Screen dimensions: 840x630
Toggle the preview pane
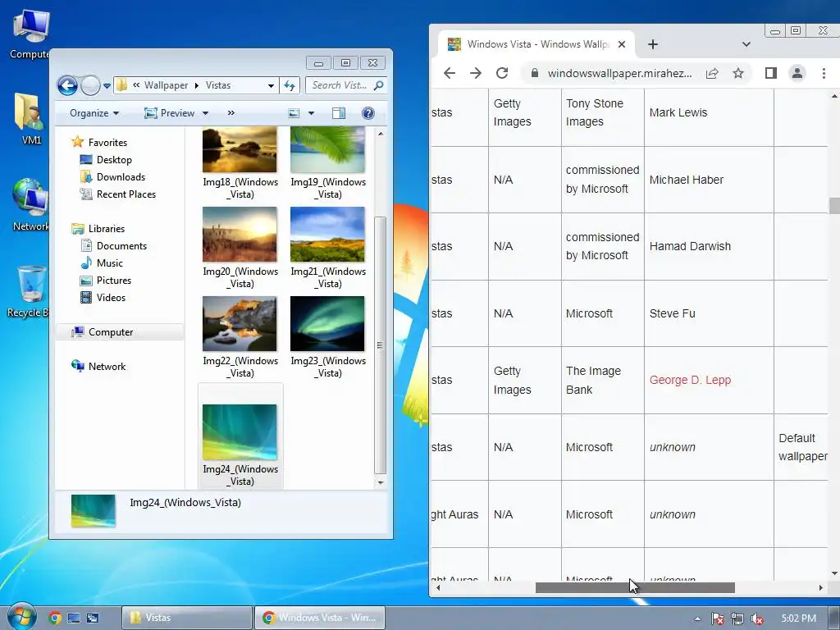coord(339,113)
